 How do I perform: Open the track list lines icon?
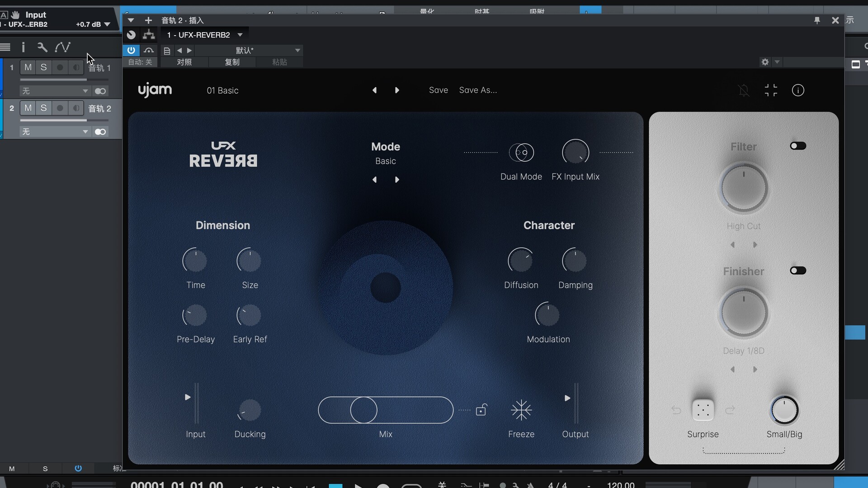pos(5,47)
